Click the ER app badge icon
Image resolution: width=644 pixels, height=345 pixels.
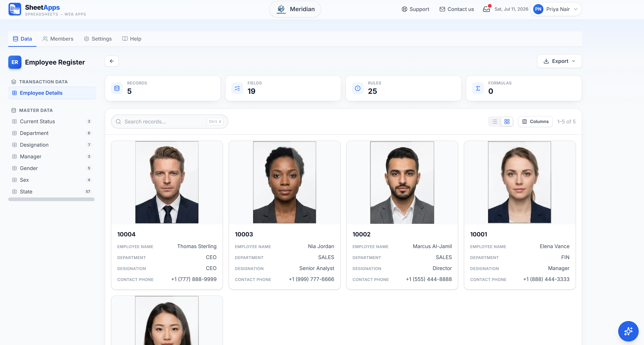tap(15, 62)
